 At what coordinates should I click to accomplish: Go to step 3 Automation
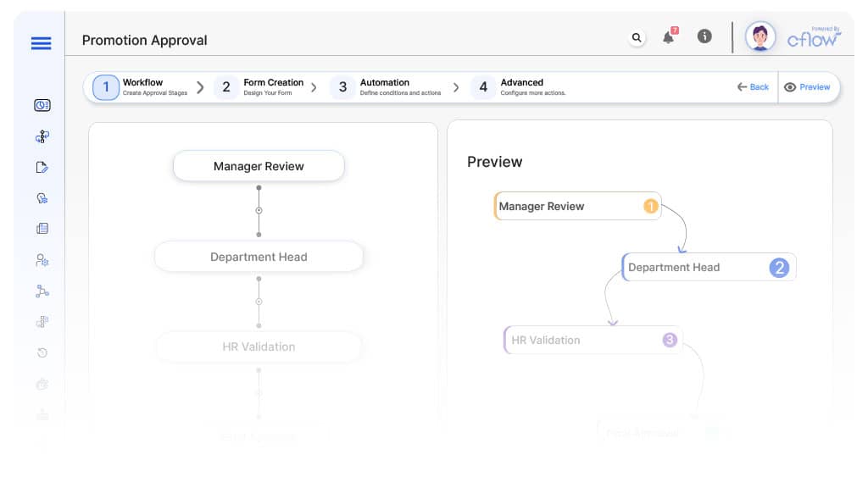pos(386,87)
